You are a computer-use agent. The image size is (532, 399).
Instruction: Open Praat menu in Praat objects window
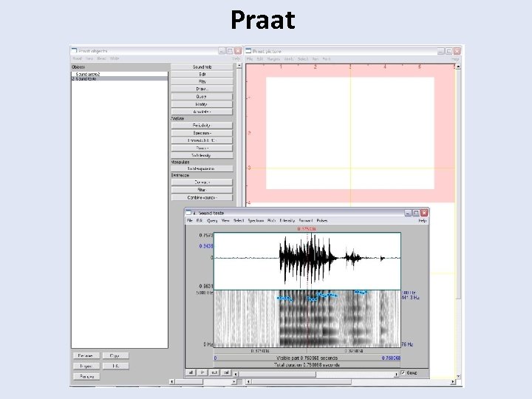[x=77, y=58]
